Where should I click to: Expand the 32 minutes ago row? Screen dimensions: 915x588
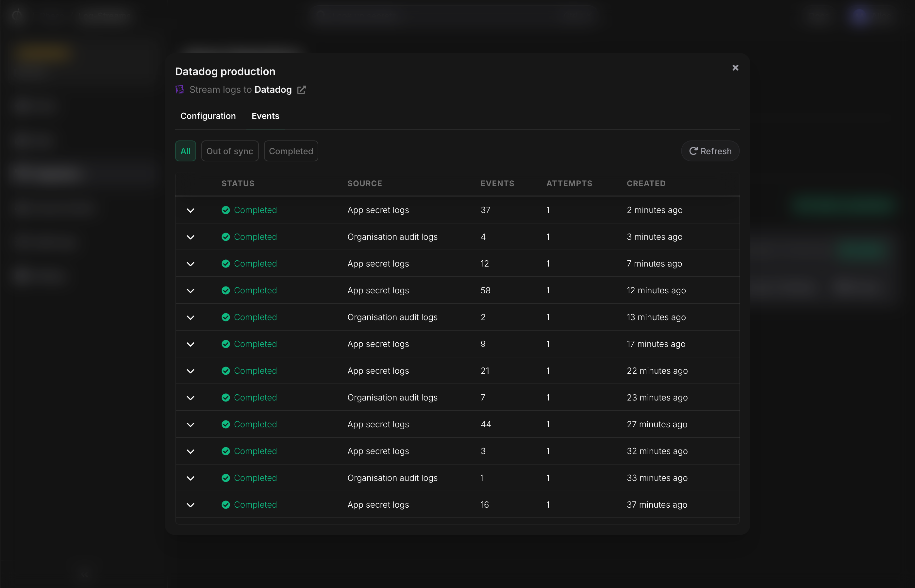[191, 451]
